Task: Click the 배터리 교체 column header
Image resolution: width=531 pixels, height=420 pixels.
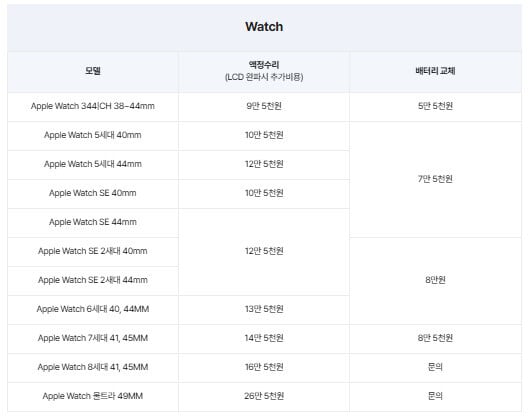Action: pos(435,71)
